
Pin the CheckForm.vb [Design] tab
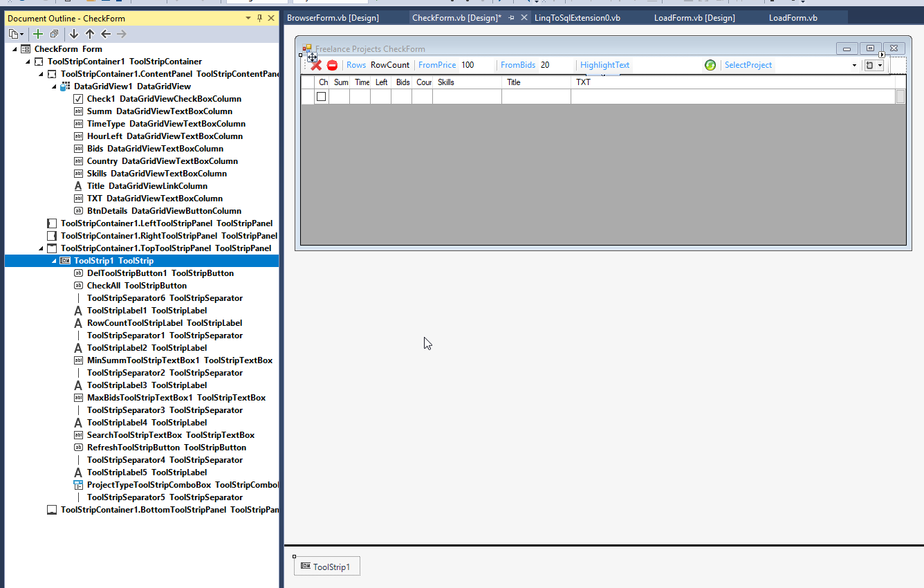(x=512, y=18)
